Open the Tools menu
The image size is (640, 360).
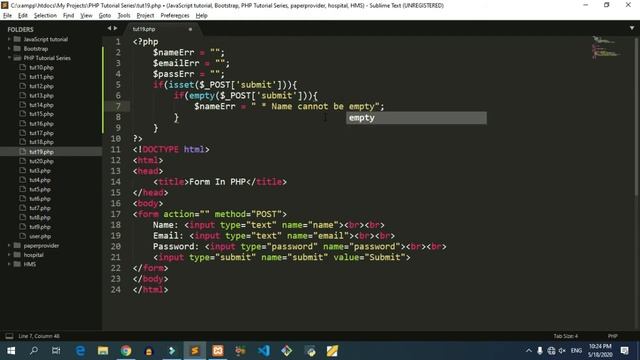click(x=124, y=16)
